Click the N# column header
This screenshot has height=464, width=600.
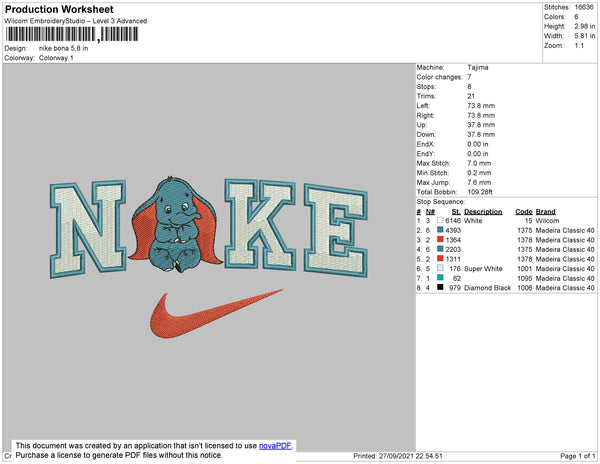(x=430, y=212)
